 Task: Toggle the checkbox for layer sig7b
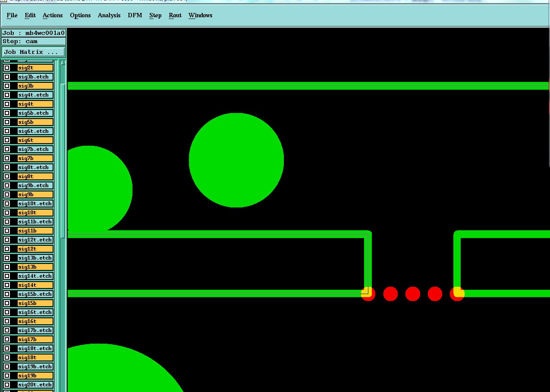point(7,158)
